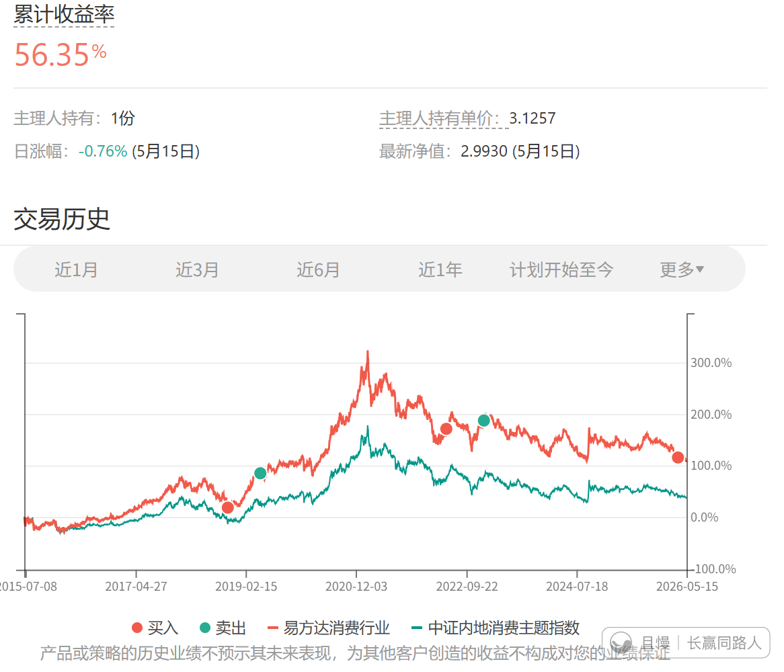
Task: Click the sell marker after 2022-09-22
Action: coord(483,421)
